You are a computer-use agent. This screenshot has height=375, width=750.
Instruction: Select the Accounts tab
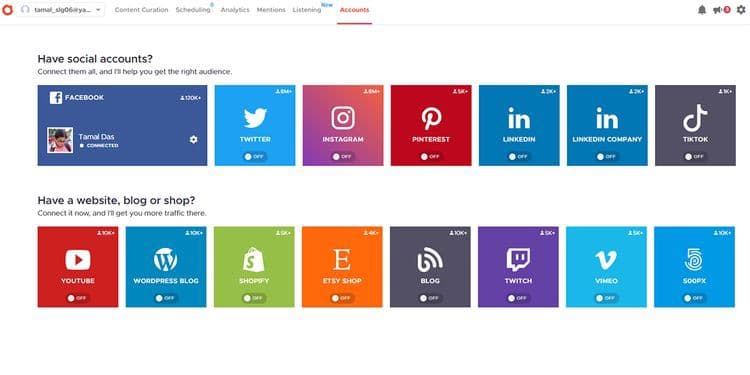[x=354, y=10]
